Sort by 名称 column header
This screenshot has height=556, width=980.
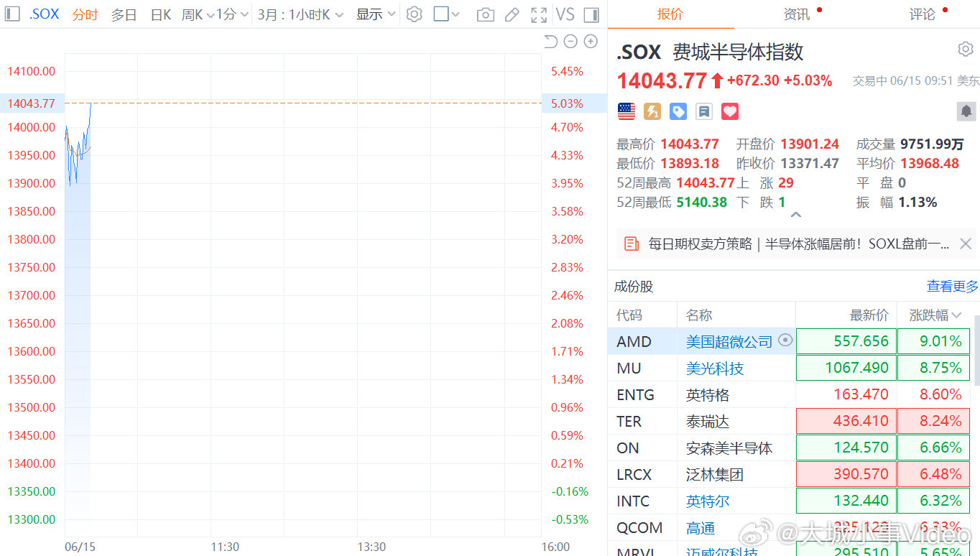[x=699, y=315]
